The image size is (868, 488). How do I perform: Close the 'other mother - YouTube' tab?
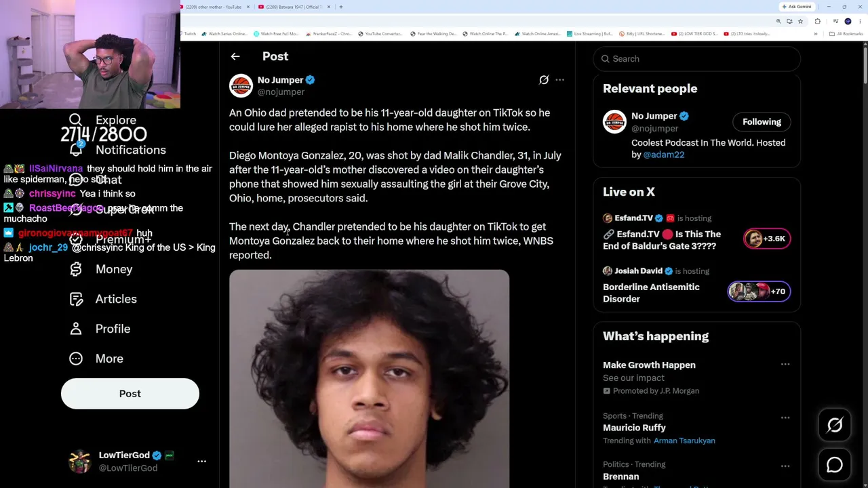248,7
